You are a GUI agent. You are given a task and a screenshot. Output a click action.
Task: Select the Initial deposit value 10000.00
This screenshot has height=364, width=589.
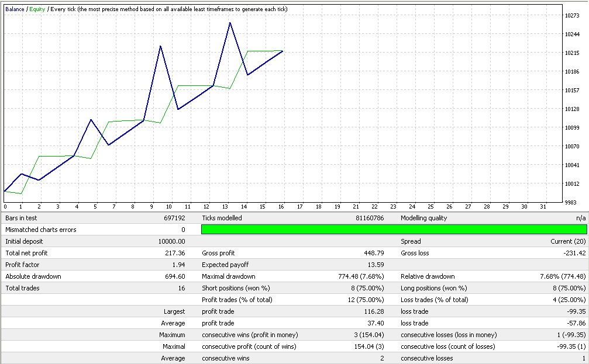[171, 241]
